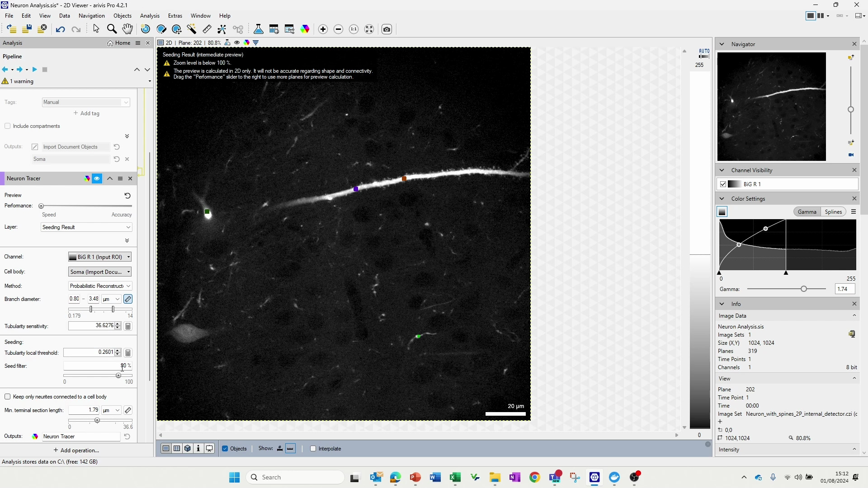Viewport: 868px width, 488px height.
Task: Switch to the Splines tab in Color Settings
Action: (x=833, y=211)
